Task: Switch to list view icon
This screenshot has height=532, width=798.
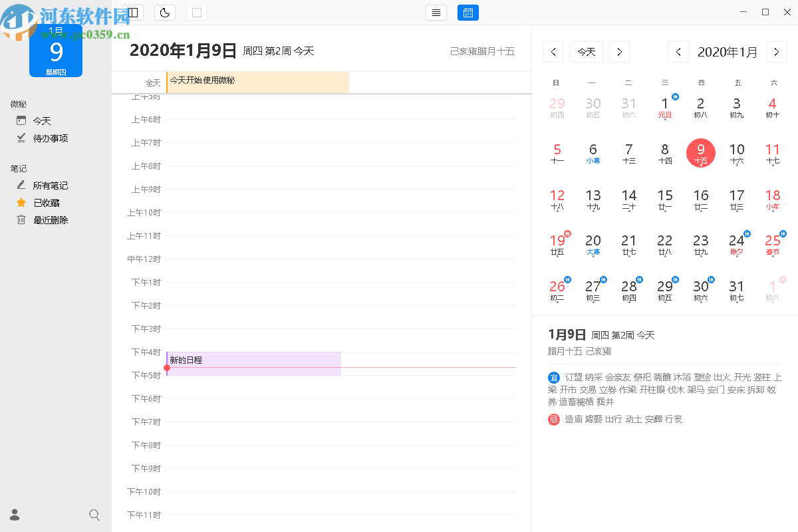Action: 436,13
